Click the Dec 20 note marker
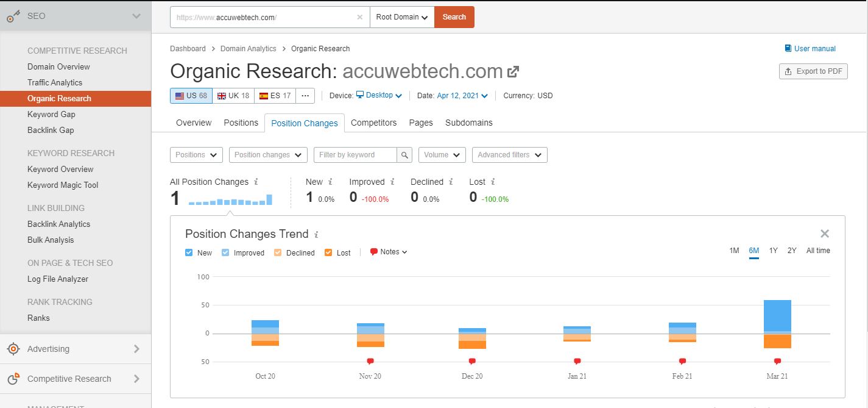Viewport: 868px width, 408px height. pyautogui.click(x=472, y=362)
